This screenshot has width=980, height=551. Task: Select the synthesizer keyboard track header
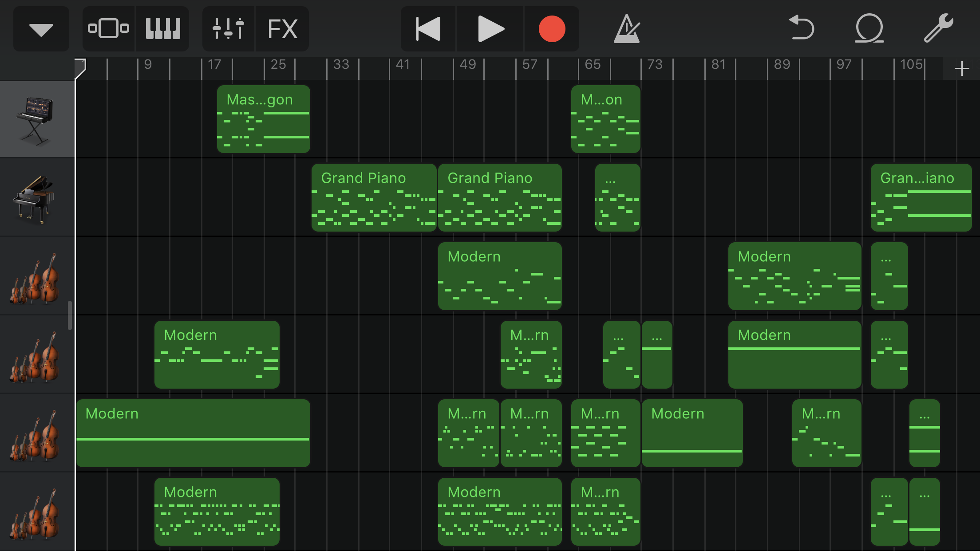click(37, 119)
